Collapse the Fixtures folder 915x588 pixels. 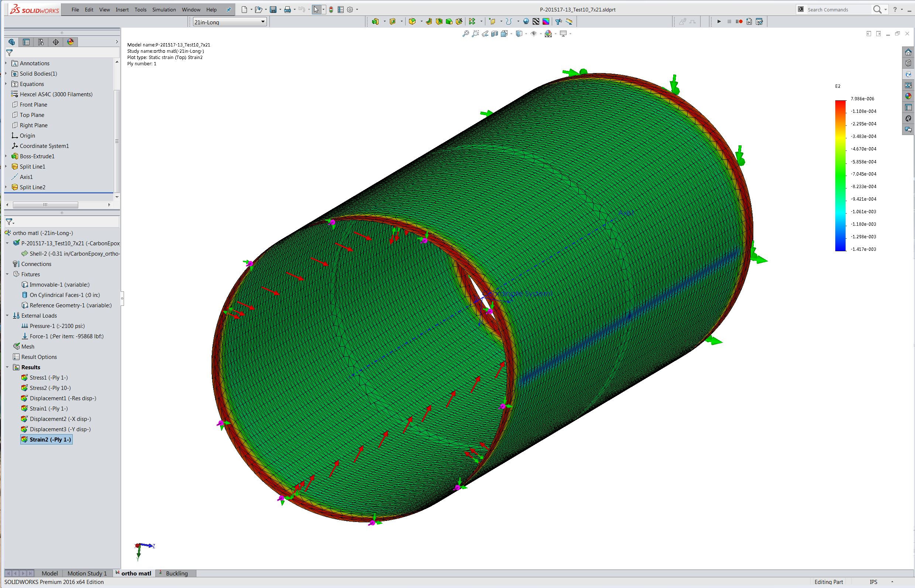click(x=7, y=274)
